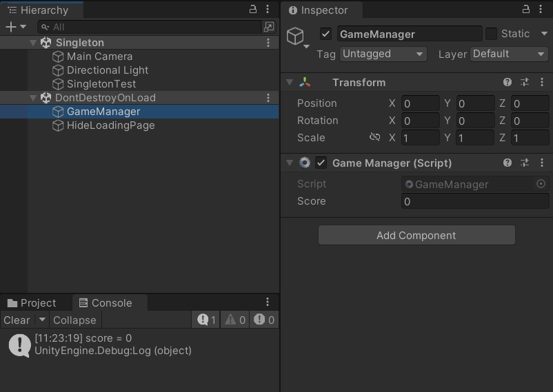Click the Add Component button
The height and width of the screenshot is (392, 553).
click(x=416, y=235)
